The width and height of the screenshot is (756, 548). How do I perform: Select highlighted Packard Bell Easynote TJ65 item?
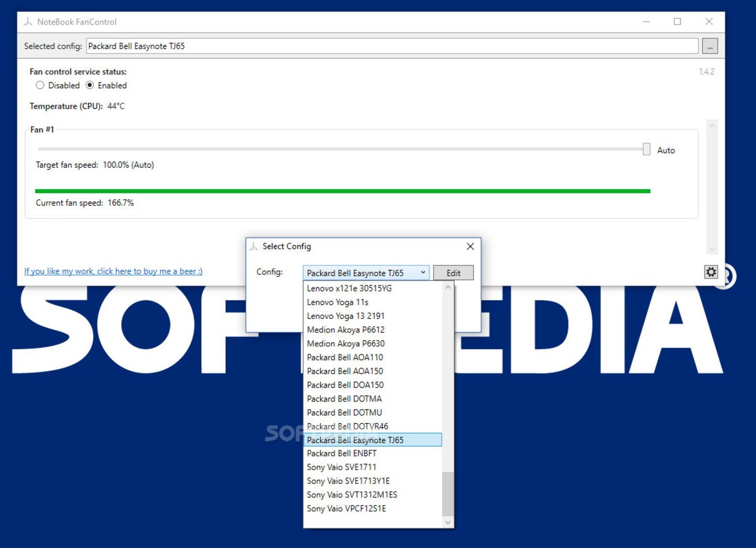point(373,440)
